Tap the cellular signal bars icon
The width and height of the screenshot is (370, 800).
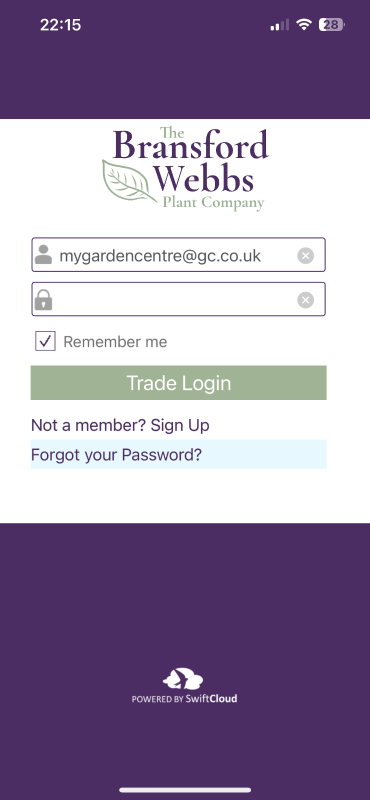click(x=279, y=25)
